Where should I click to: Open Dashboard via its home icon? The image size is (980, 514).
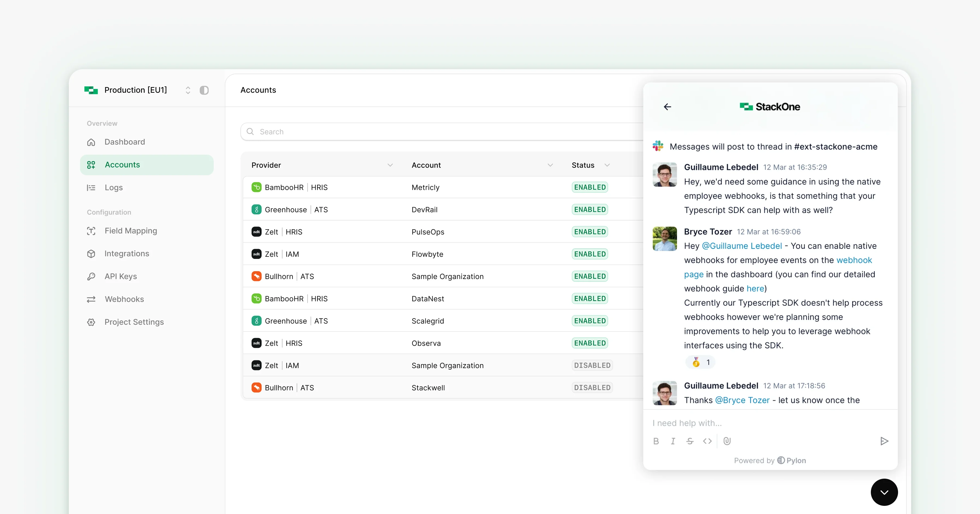tap(91, 142)
